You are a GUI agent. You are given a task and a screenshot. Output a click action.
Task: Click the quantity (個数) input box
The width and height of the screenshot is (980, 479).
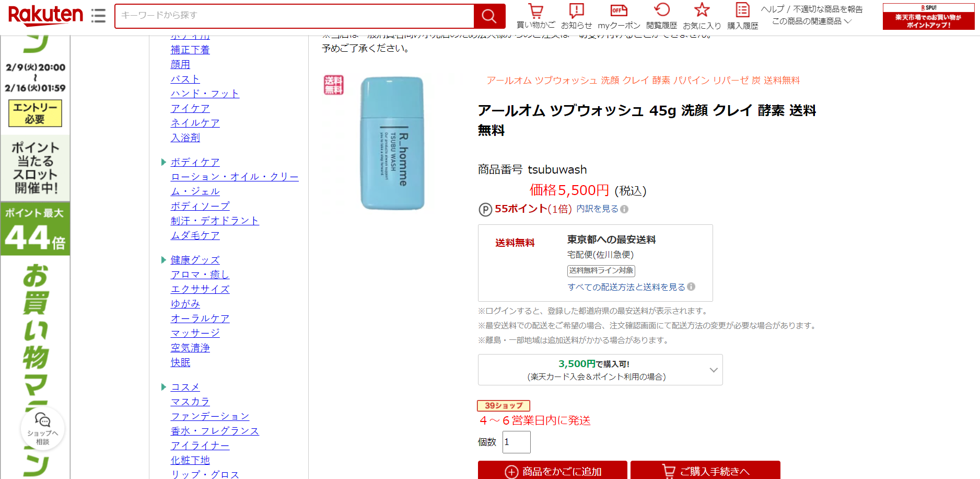(x=516, y=442)
